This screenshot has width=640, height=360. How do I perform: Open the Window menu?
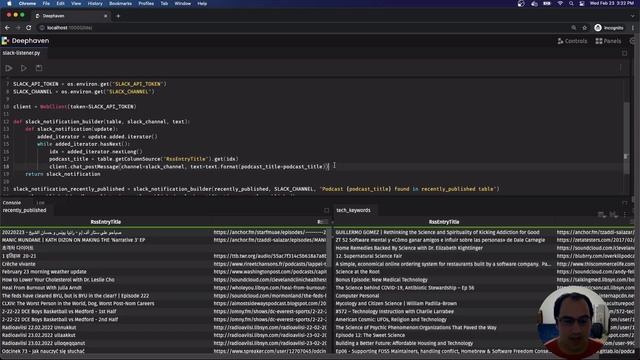coord(182,4)
